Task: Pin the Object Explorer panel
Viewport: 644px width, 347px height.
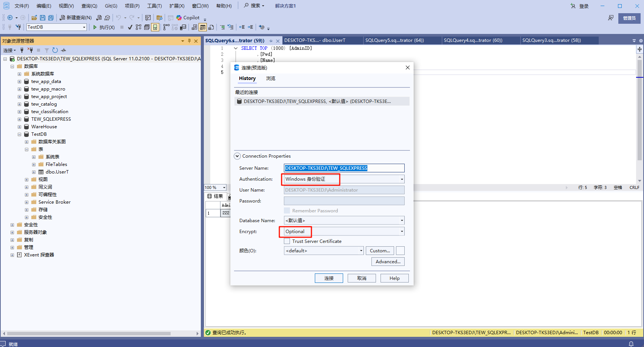Action: click(x=190, y=41)
